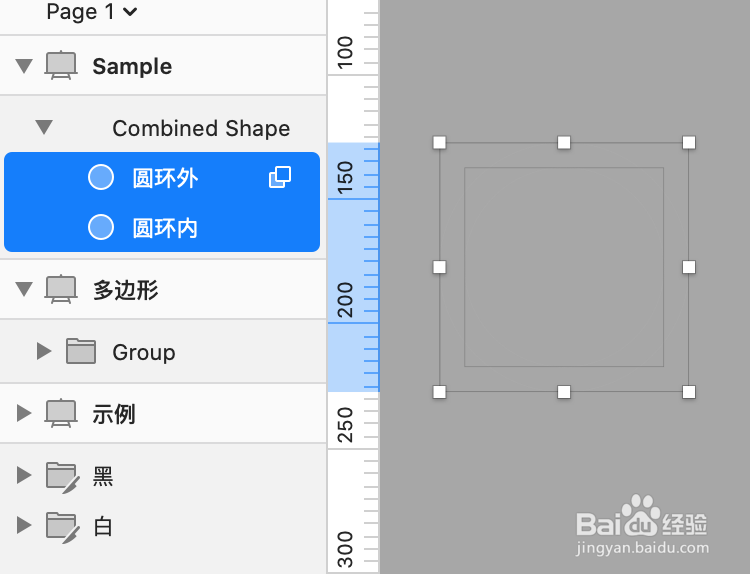This screenshot has width=750, height=574.
Task: Expand the 黑 folder
Action: (x=24, y=475)
